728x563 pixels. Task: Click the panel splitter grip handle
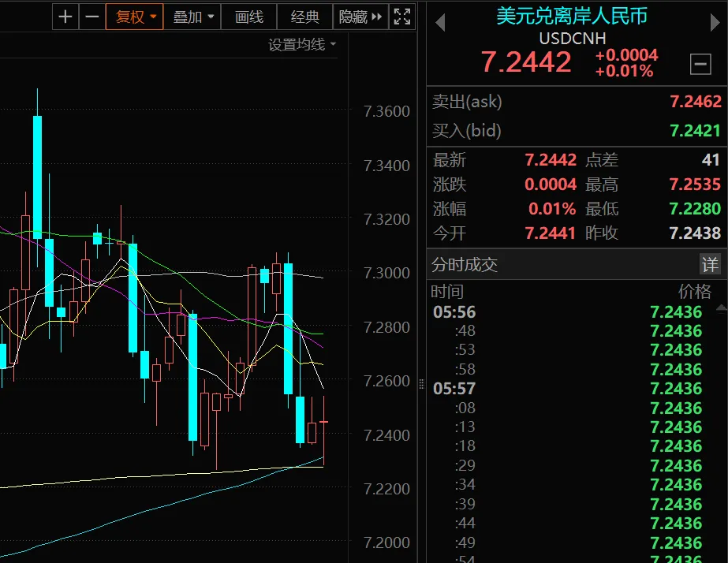[421, 384]
